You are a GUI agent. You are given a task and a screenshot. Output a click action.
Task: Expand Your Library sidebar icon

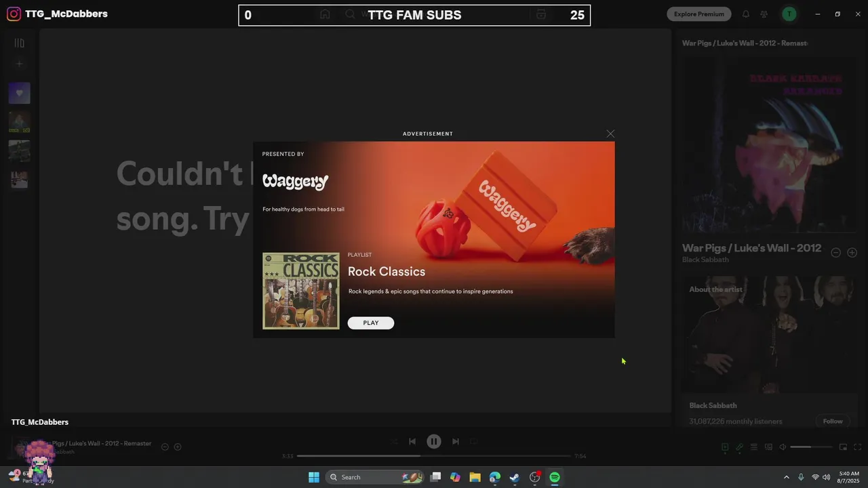(x=20, y=43)
